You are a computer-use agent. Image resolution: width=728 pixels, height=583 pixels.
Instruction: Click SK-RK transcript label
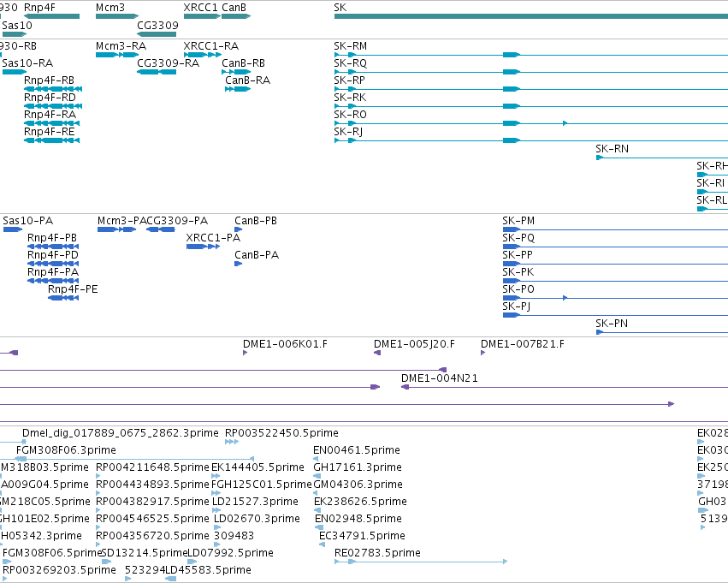point(350,98)
